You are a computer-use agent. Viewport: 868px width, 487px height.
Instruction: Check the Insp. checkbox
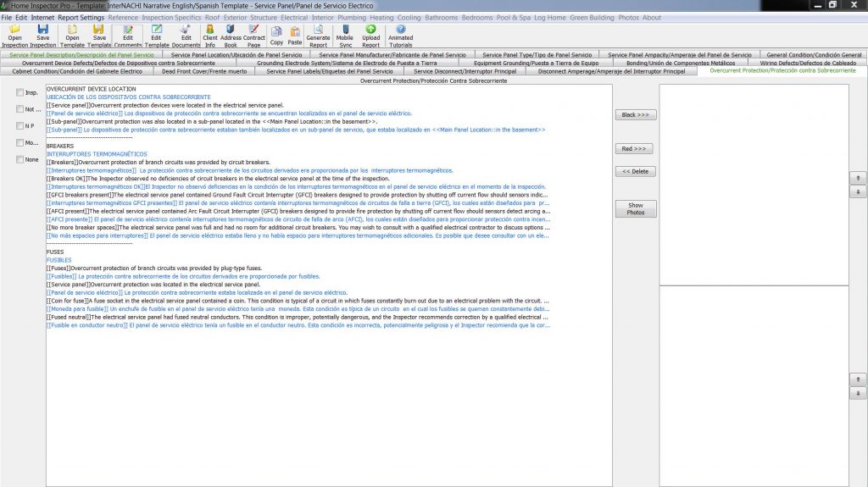click(20, 92)
